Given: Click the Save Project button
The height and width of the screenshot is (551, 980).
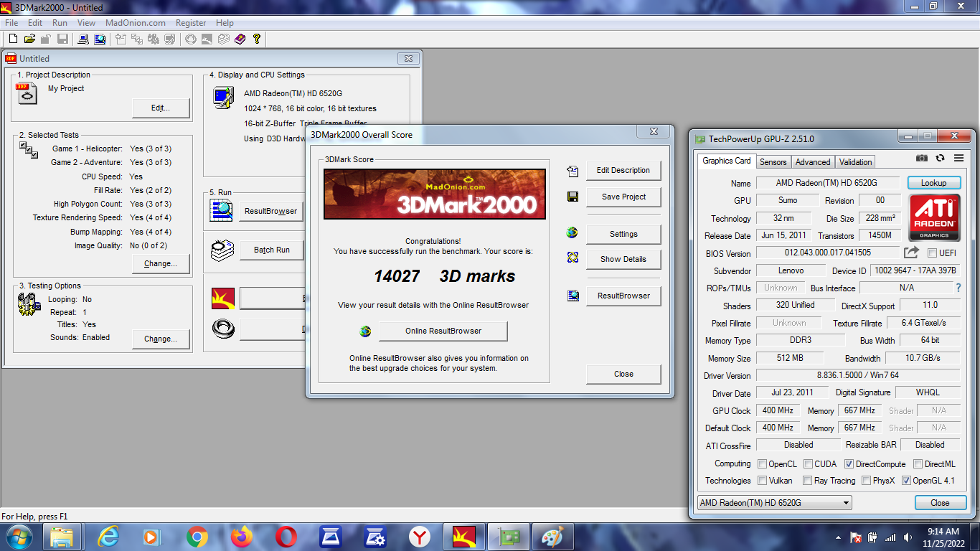Looking at the screenshot, I should coord(623,197).
